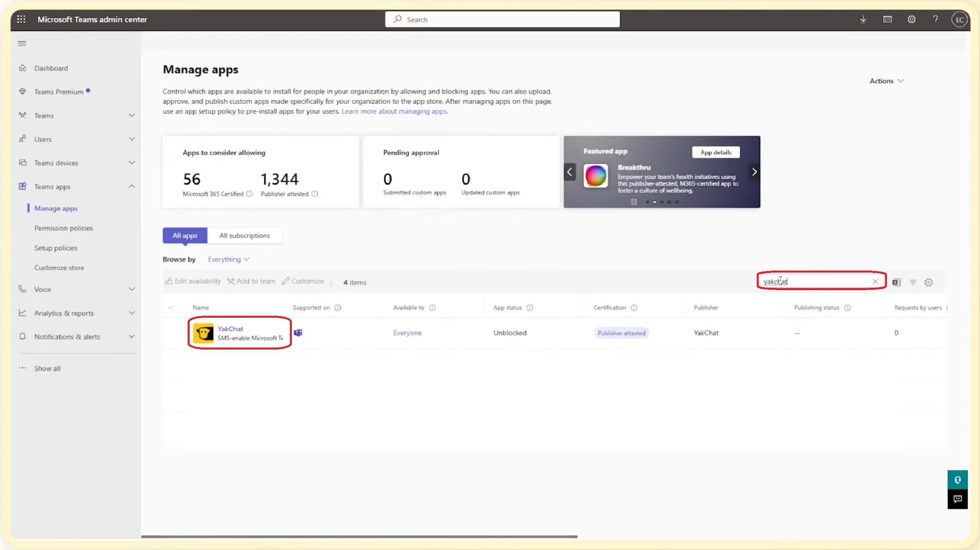
Task: Switch to All subscriptions tab
Action: click(244, 235)
